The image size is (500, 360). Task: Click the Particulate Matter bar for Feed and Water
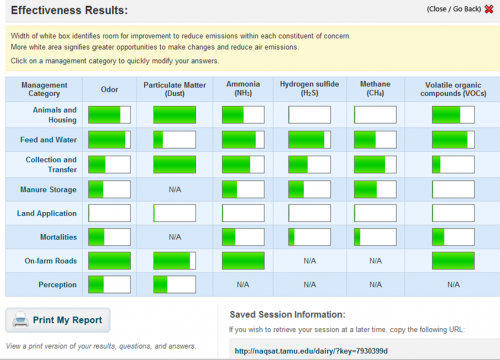(x=175, y=139)
